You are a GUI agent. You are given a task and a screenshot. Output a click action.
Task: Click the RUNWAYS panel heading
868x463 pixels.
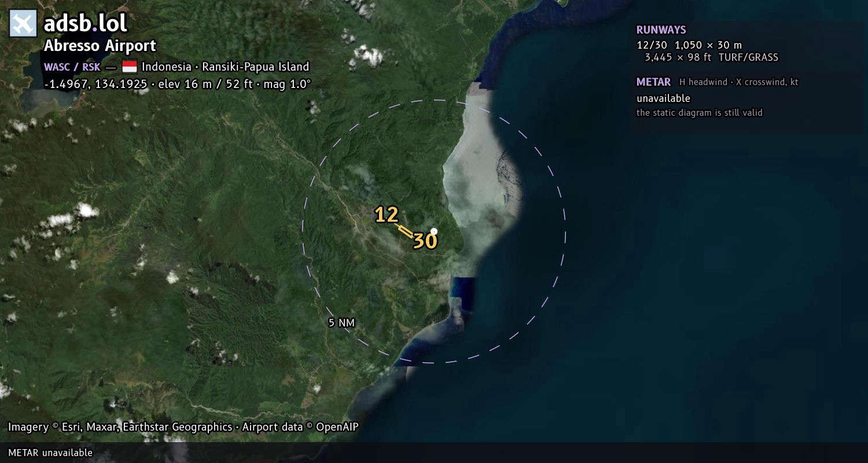click(661, 30)
